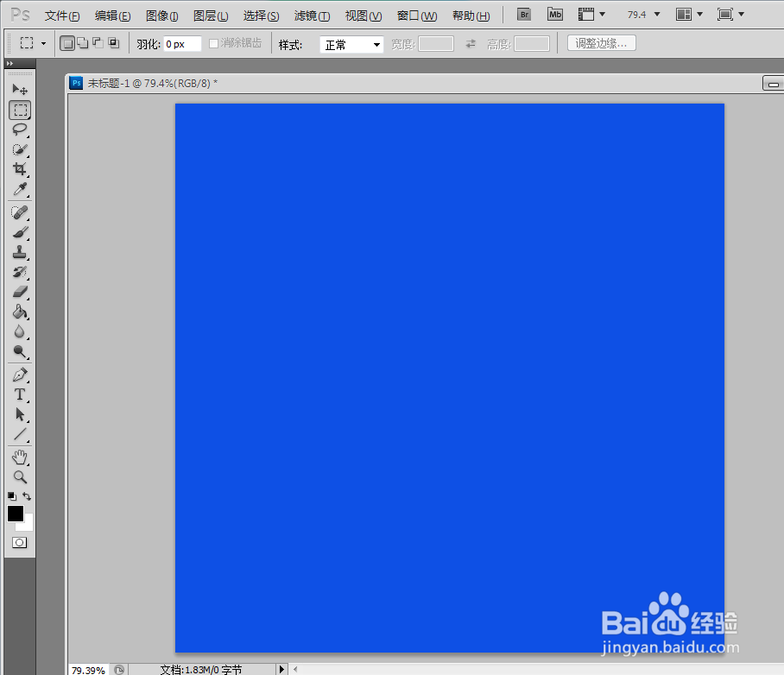Choose Intersect with Selection mode
784x675 pixels.
[x=114, y=43]
